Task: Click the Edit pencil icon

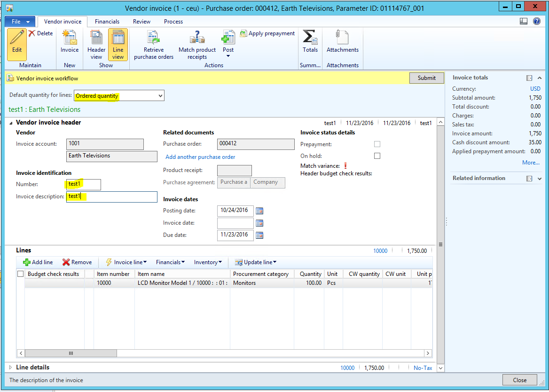Action: click(x=17, y=39)
